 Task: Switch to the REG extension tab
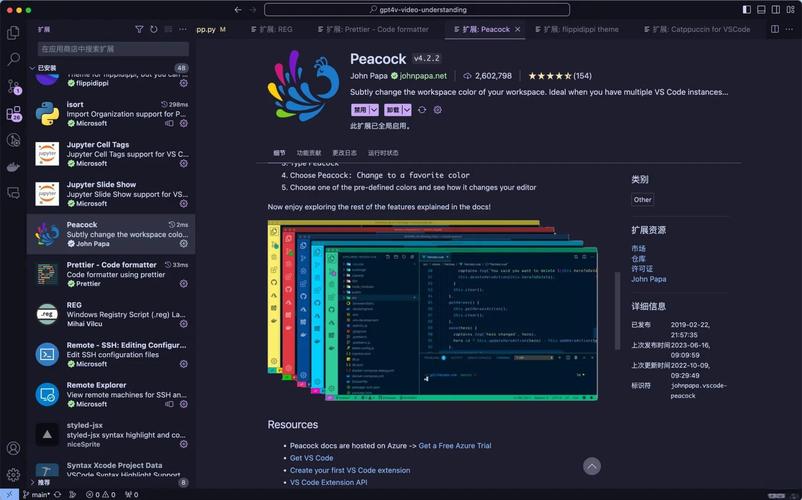click(272, 30)
